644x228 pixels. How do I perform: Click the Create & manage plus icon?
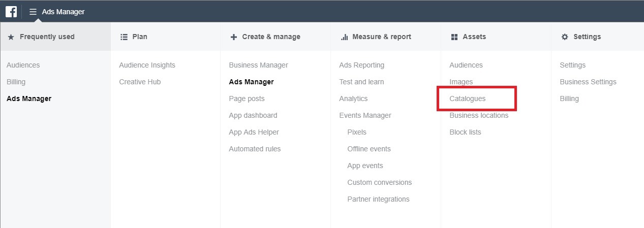[x=234, y=37]
